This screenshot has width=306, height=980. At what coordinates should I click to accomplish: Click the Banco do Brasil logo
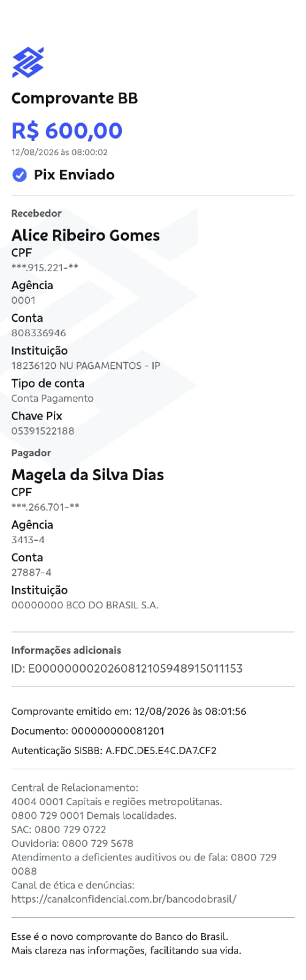tap(28, 62)
